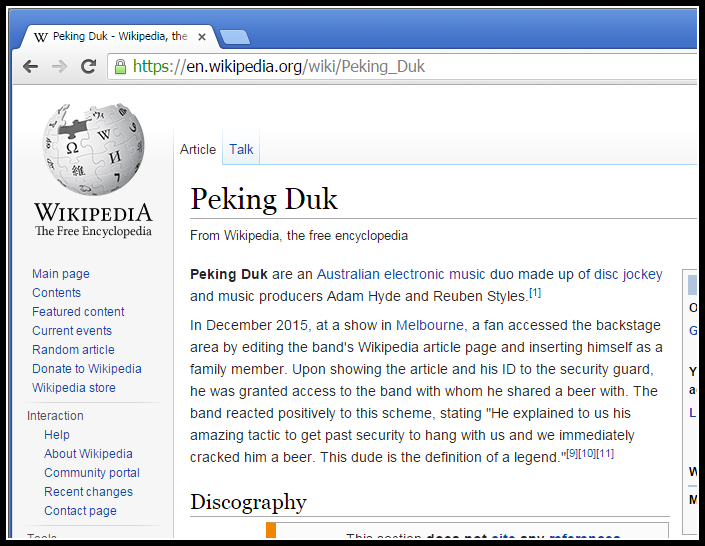705x546 pixels.
Task: Click the WIKIPEDIA wordmark text
Action: (94, 212)
